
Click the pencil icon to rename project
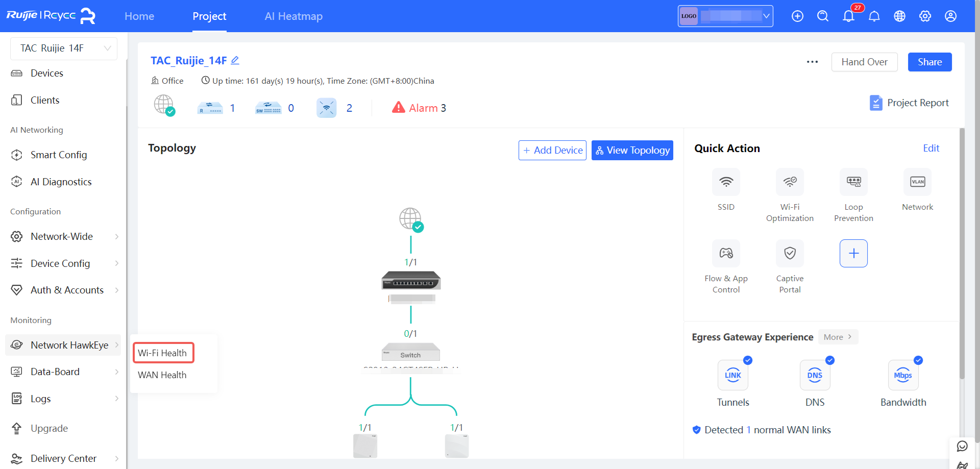235,60
